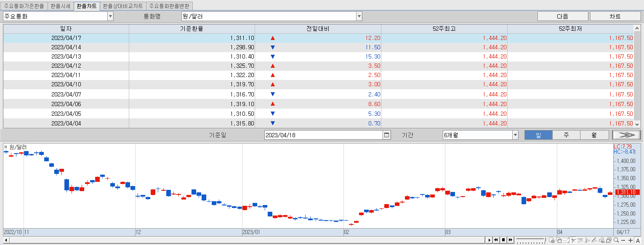Switch to the 환율상대비교차트 tab

pos(123,6)
